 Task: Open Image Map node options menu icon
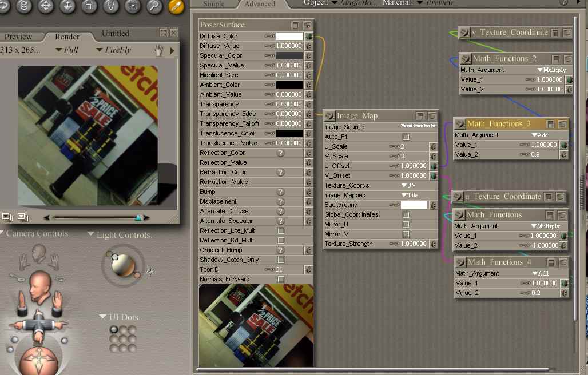(x=420, y=116)
